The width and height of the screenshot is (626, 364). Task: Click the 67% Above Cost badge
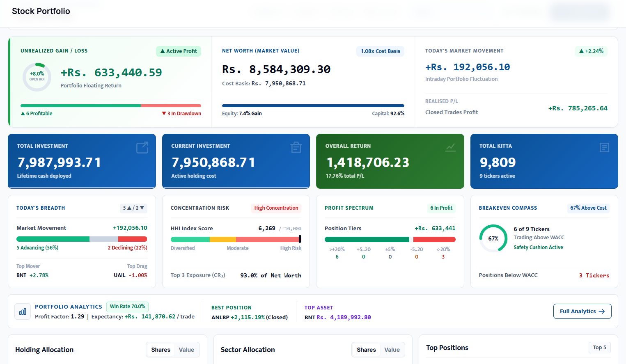[588, 208]
